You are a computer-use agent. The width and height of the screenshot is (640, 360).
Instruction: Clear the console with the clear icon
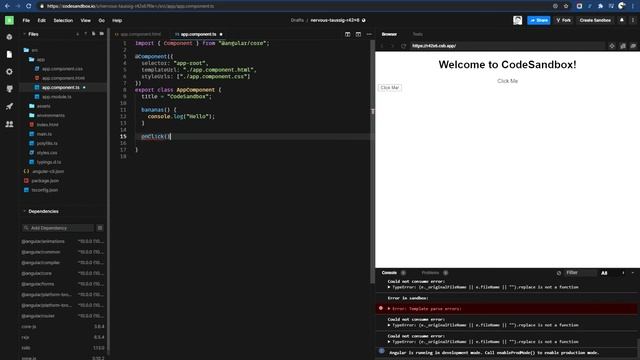coord(559,273)
